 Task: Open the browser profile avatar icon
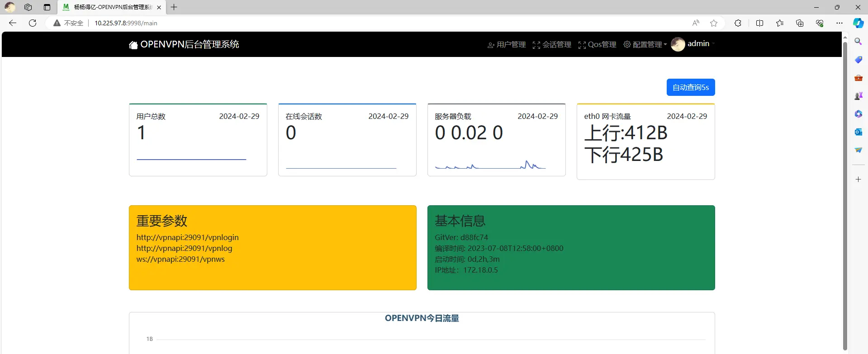pyautogui.click(x=9, y=7)
